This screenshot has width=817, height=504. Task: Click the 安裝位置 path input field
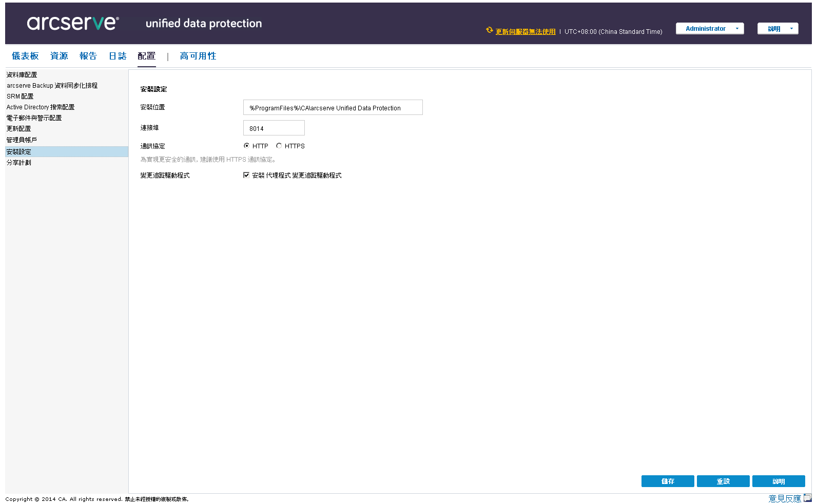point(333,107)
